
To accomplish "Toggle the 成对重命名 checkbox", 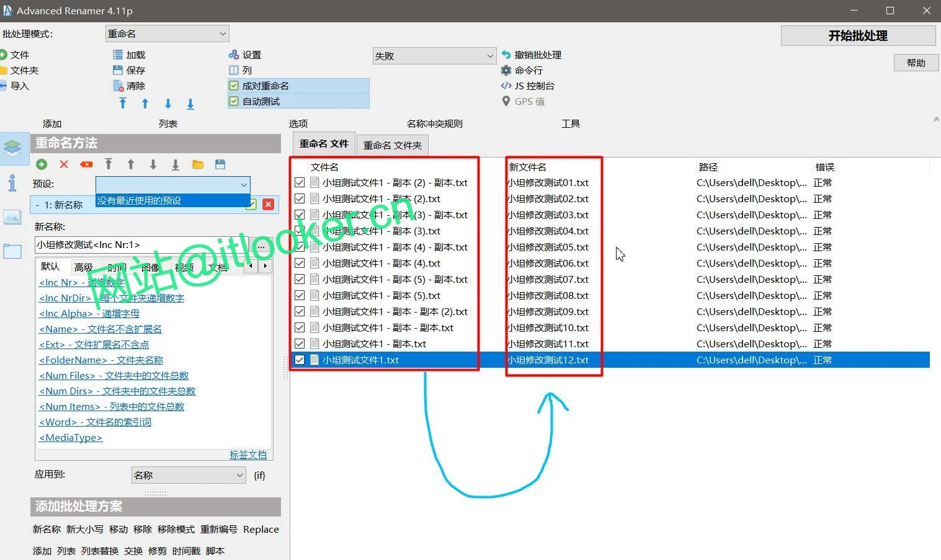I will (x=234, y=86).
